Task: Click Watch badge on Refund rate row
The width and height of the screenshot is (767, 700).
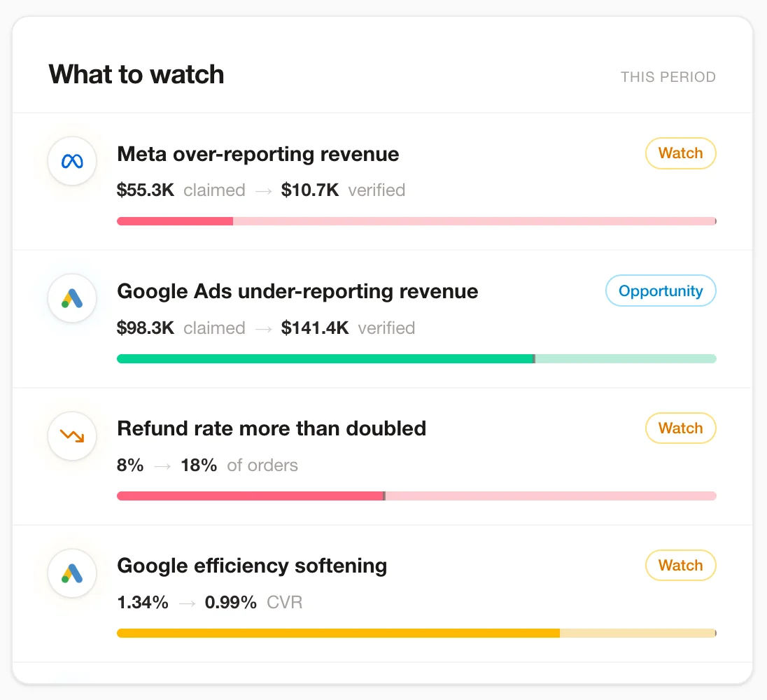Action: point(680,428)
